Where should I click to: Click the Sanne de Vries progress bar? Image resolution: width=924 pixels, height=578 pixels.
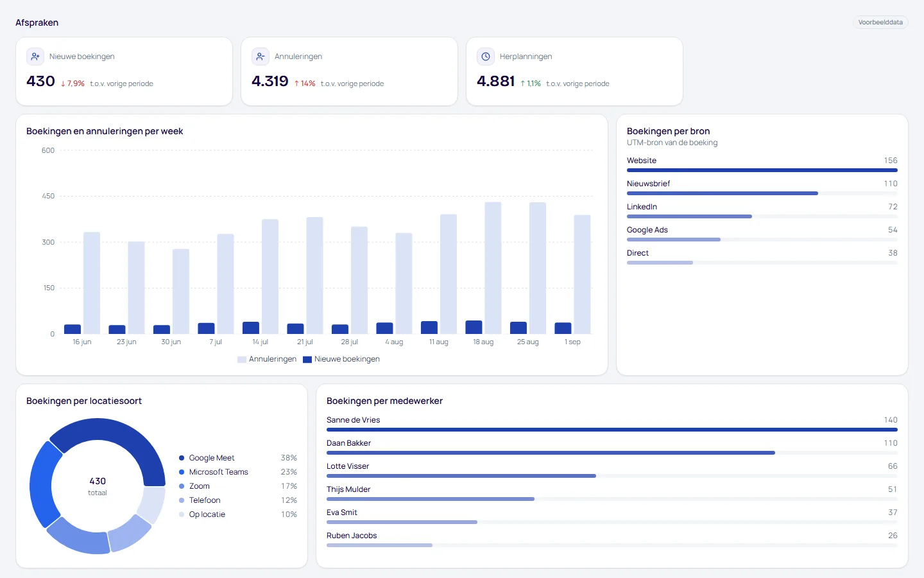click(x=612, y=430)
